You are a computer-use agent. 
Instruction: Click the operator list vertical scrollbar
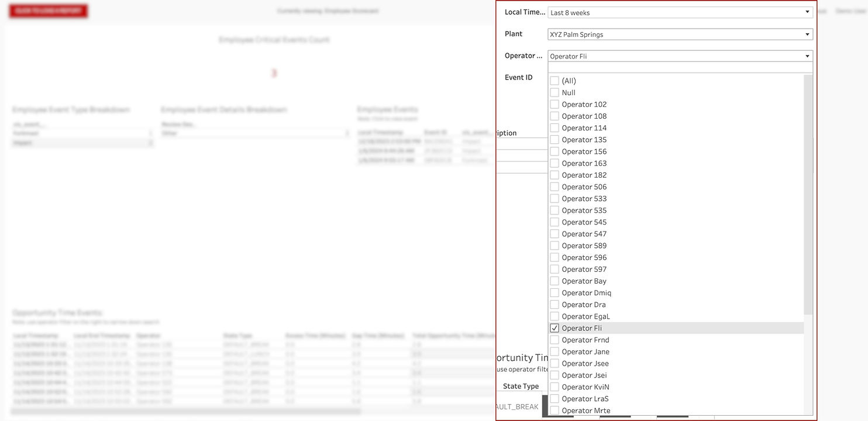click(808, 193)
